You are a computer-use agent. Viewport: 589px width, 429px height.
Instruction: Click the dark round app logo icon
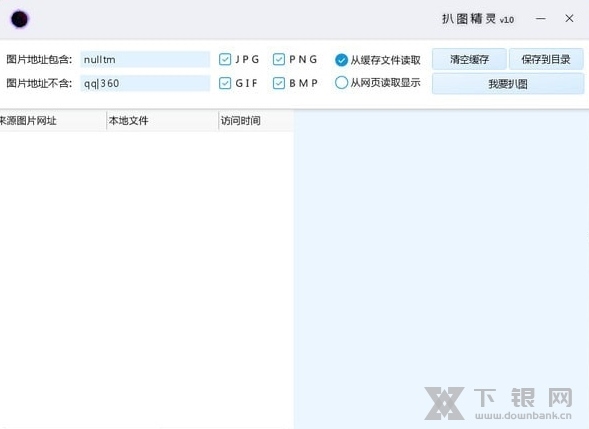(x=20, y=19)
